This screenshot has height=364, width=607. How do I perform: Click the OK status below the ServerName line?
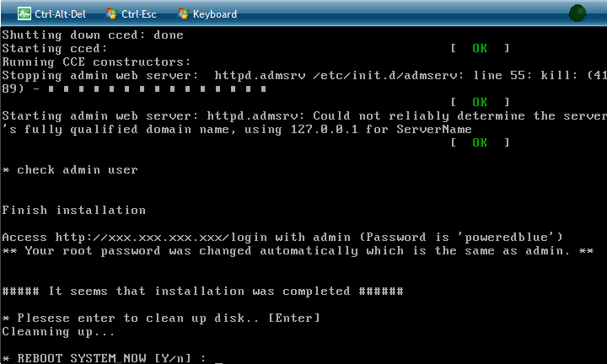tap(480, 142)
